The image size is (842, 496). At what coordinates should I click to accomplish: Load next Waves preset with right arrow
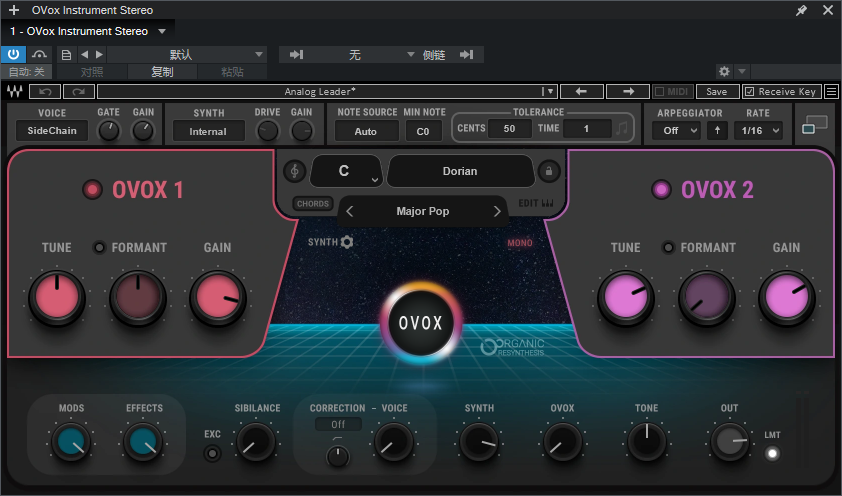coord(628,92)
